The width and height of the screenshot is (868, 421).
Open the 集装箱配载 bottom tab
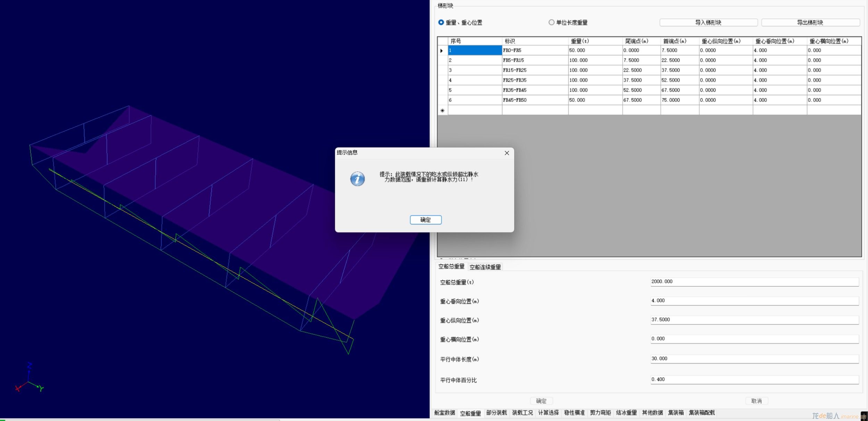pos(702,413)
